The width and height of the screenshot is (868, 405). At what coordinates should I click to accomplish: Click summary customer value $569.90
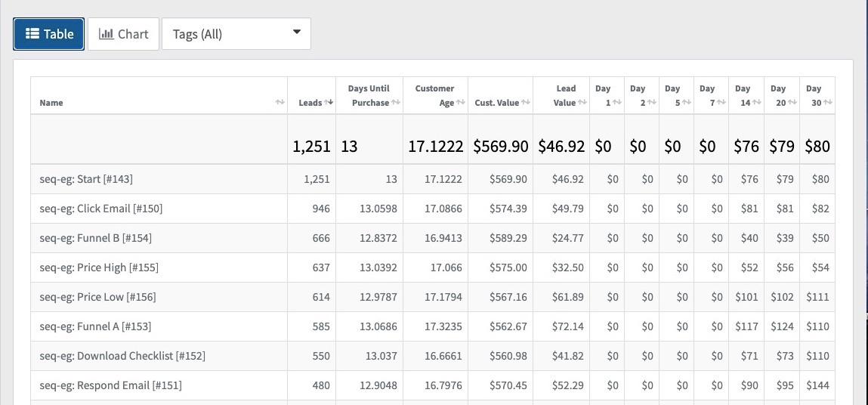click(x=500, y=147)
